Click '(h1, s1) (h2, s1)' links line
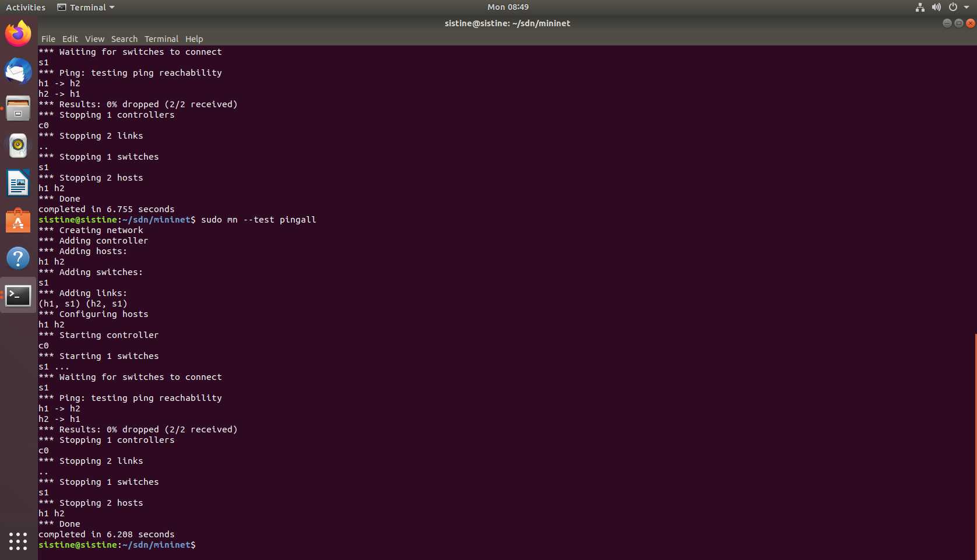The image size is (977, 560). click(x=83, y=304)
